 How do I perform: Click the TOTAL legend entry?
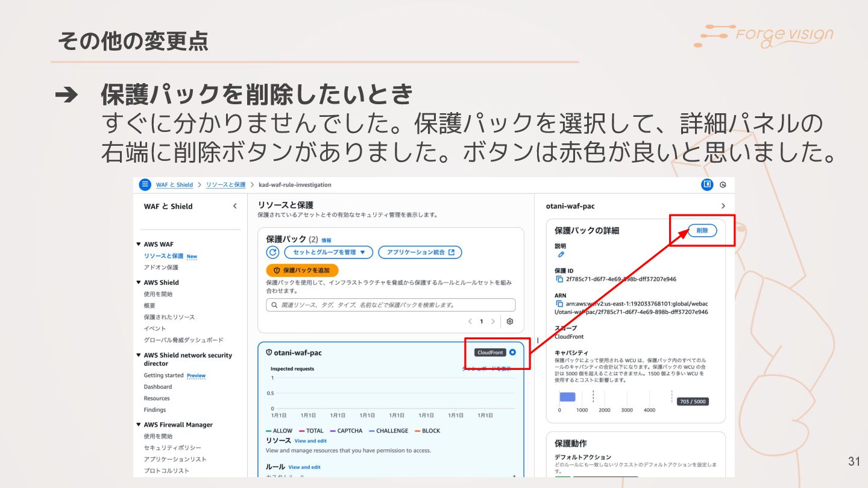311,431
